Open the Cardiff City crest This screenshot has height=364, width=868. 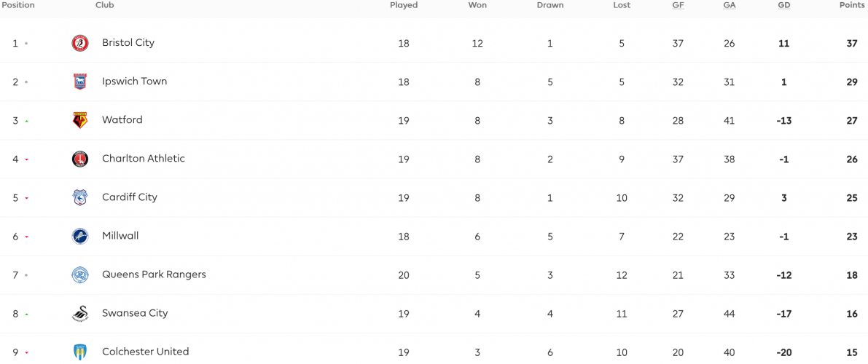coord(80,197)
